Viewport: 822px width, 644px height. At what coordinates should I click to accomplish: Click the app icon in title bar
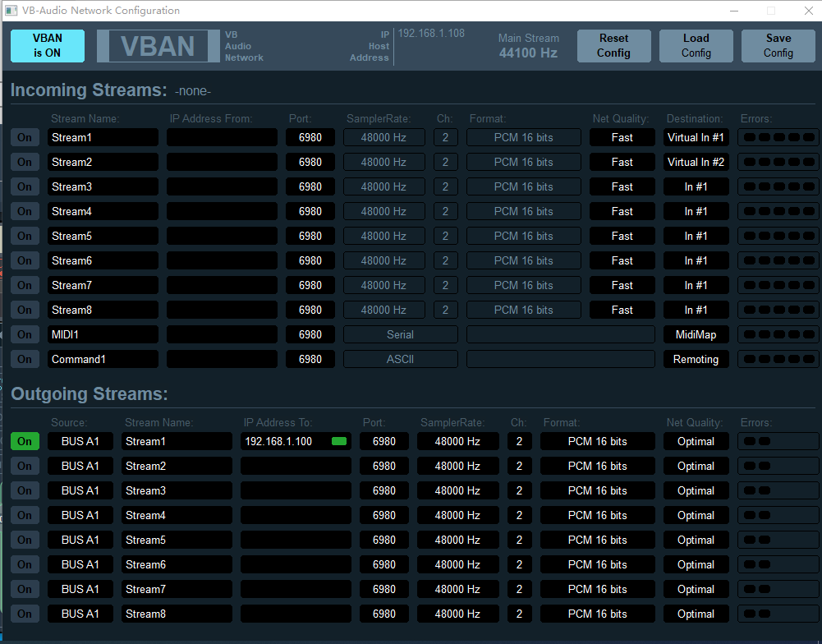(x=11, y=11)
